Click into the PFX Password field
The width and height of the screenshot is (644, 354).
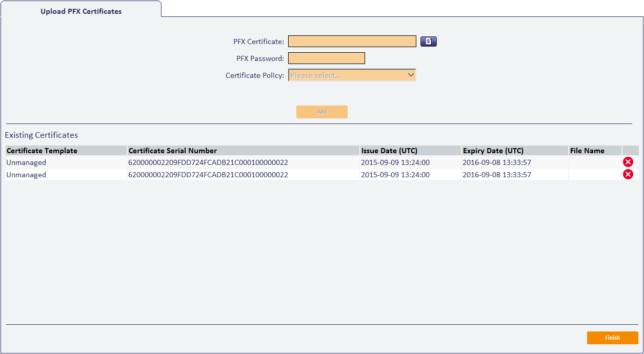(x=326, y=58)
